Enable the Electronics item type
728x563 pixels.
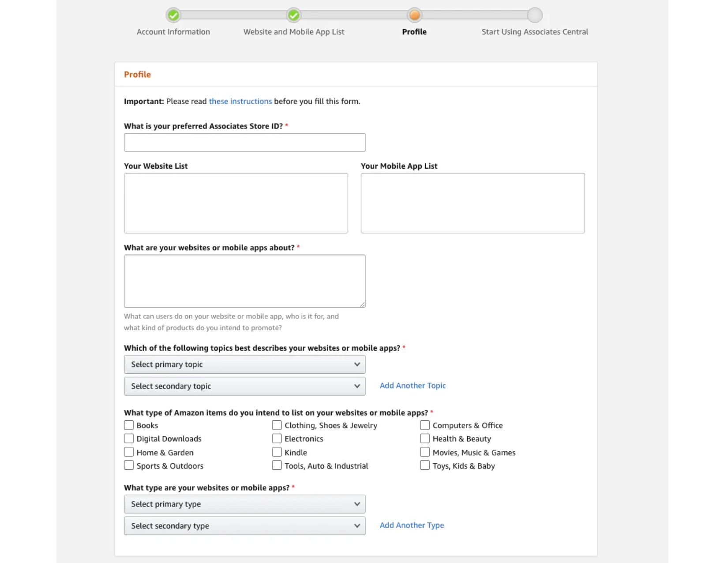[277, 438]
